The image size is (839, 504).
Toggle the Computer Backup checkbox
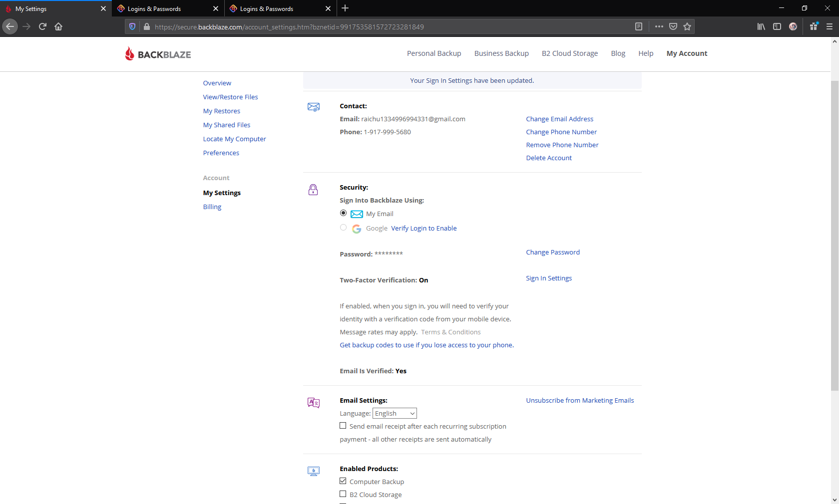(343, 481)
